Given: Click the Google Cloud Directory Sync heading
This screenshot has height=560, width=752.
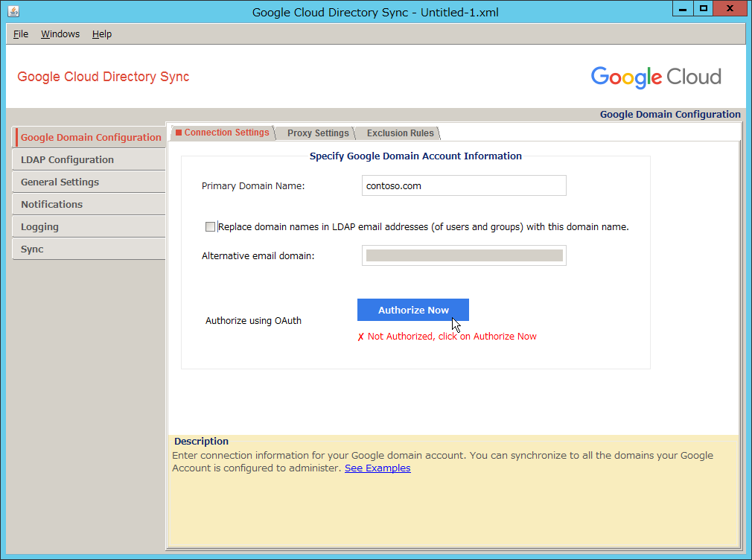Looking at the screenshot, I should (x=103, y=77).
